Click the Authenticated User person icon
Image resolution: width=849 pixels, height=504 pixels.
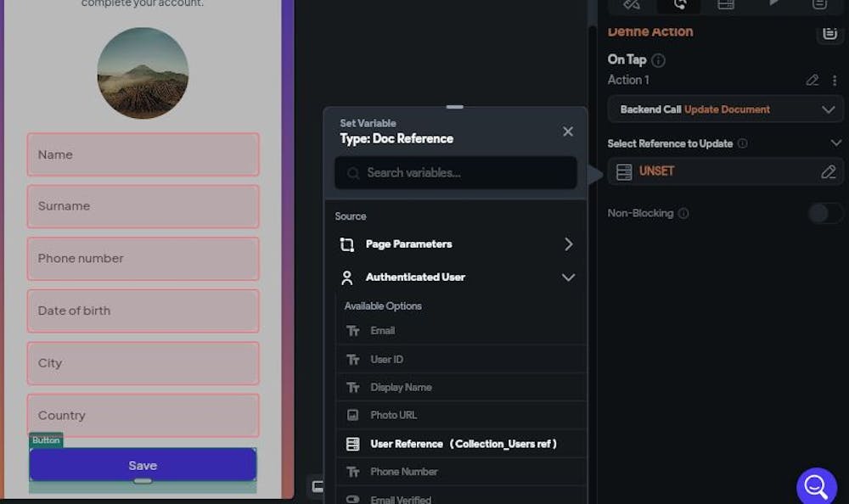coord(347,277)
